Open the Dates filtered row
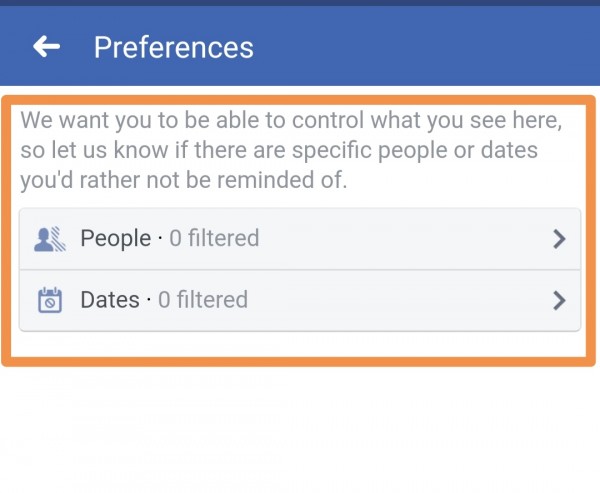 300,300
